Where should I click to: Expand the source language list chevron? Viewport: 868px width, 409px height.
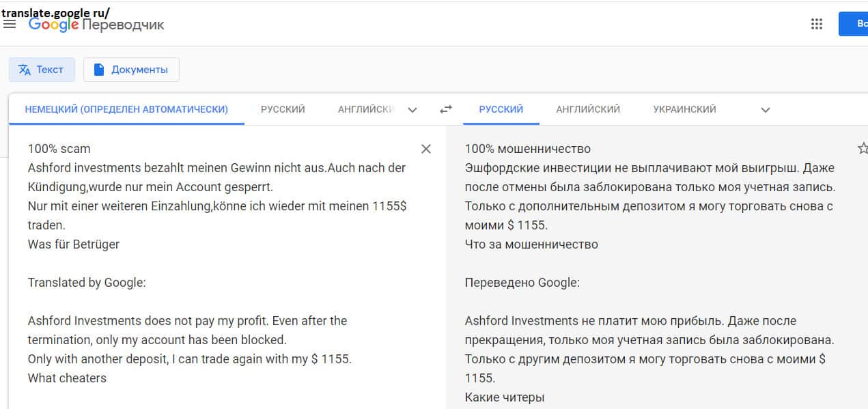tap(412, 110)
